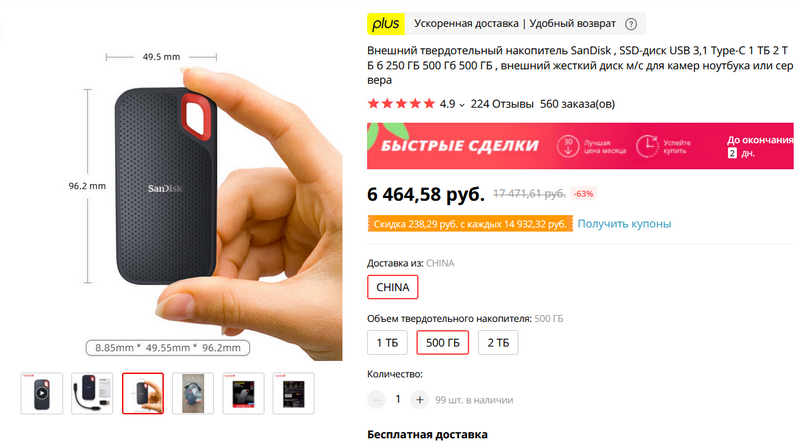Viewport: 800px width, 446px height.
Task: Click the Получить купоны link
Action: [x=624, y=224]
